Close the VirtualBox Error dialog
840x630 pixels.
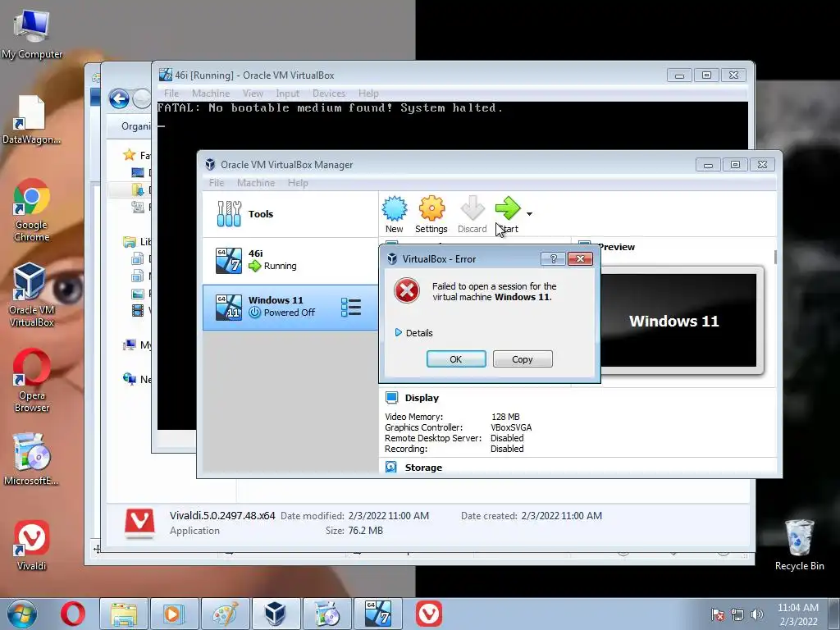(x=580, y=258)
